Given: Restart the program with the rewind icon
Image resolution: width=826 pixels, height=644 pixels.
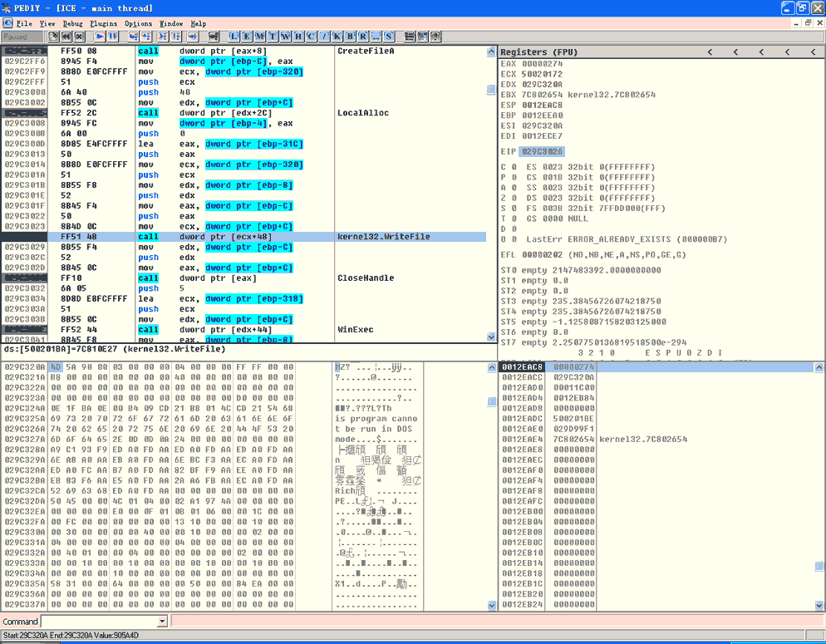Looking at the screenshot, I should coord(66,37).
